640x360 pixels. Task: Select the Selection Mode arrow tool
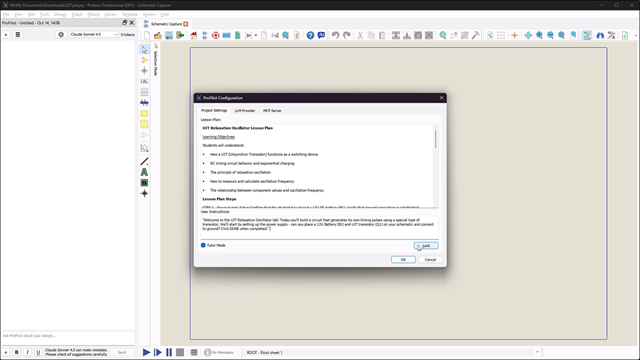(144, 50)
